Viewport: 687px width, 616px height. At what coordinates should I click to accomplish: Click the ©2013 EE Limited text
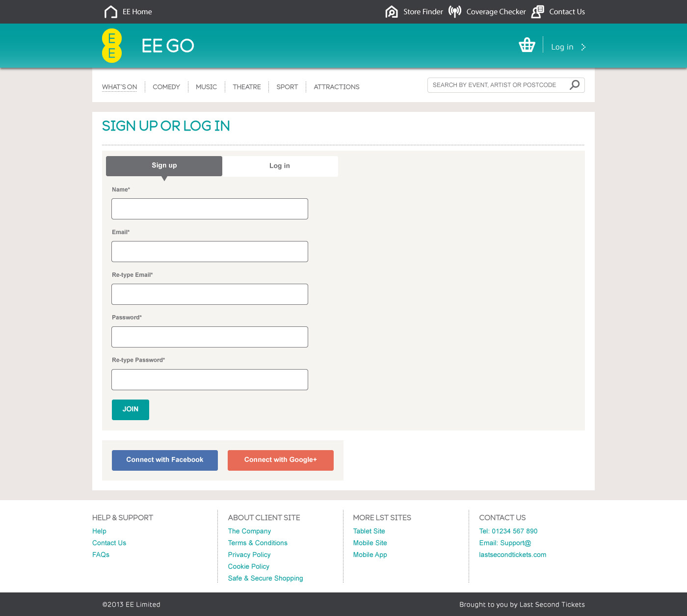132,605
